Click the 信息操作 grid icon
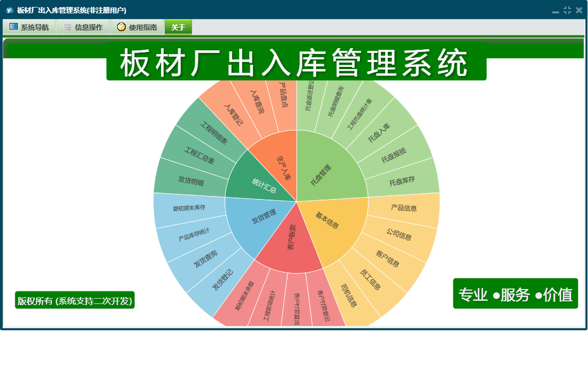Image resolution: width=588 pixels, height=387 pixels. click(x=67, y=27)
